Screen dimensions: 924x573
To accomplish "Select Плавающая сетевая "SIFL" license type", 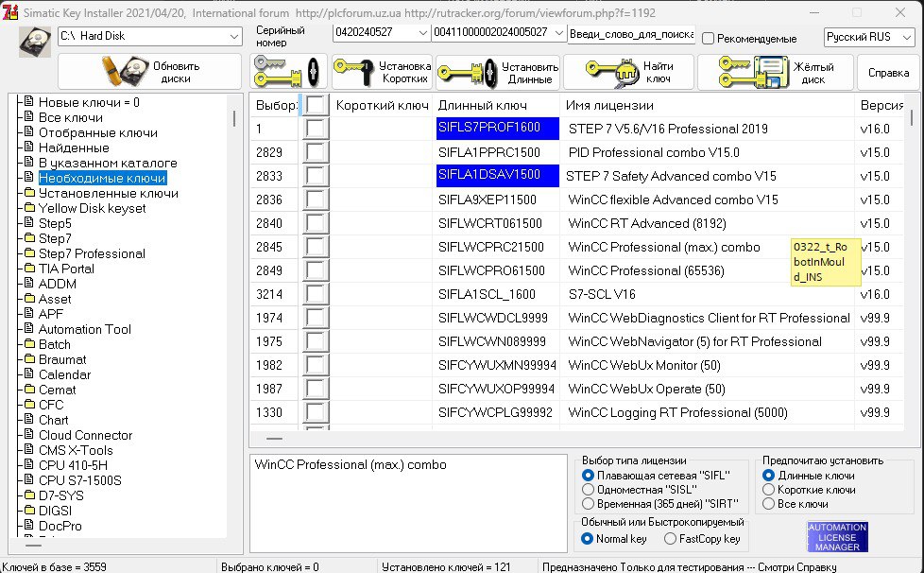I will (588, 476).
